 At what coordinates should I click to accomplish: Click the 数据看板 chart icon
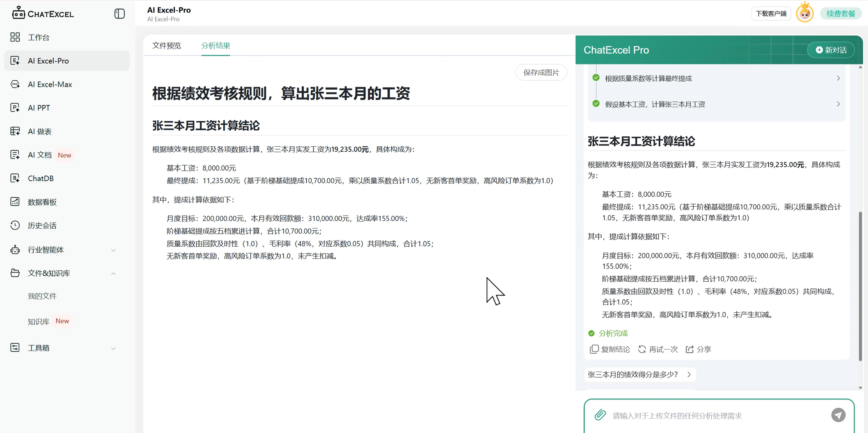point(15,202)
